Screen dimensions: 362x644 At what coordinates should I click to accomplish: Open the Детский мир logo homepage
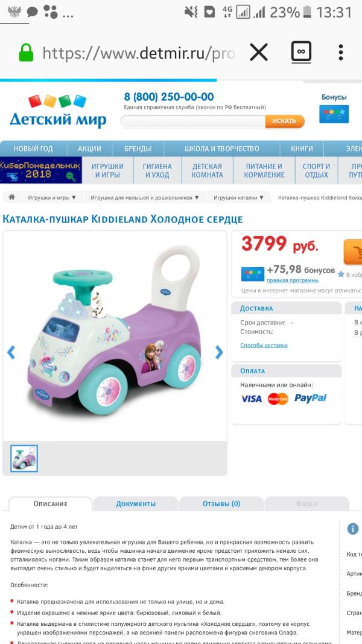click(x=58, y=111)
